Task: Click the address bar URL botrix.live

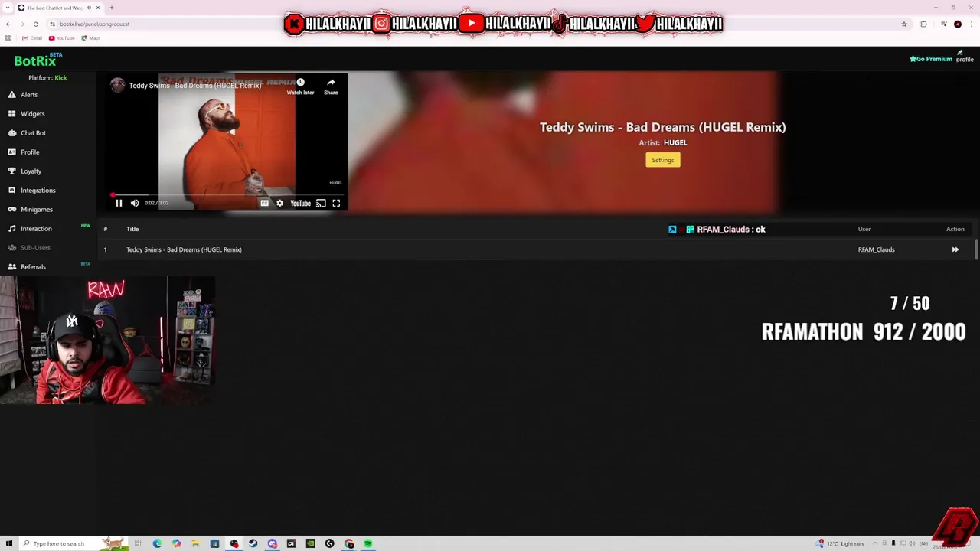Action: click(x=94, y=24)
